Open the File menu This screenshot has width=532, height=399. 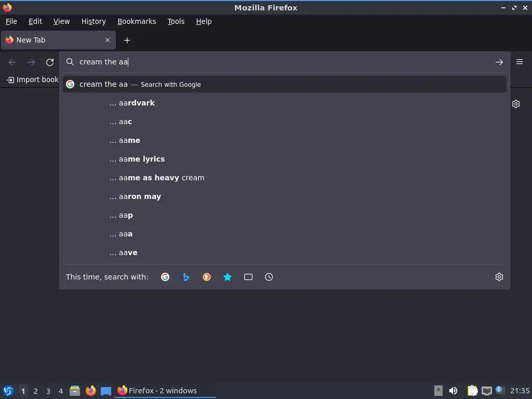click(x=11, y=21)
